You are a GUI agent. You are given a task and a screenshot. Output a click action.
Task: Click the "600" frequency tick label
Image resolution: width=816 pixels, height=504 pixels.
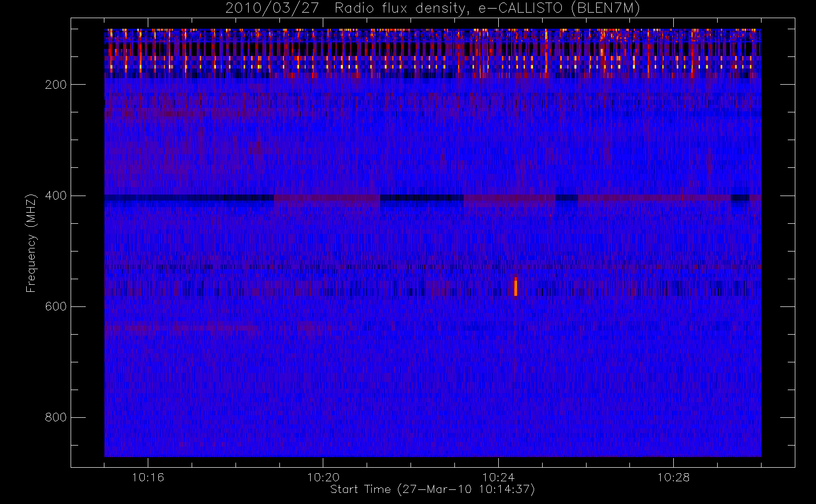coord(55,306)
